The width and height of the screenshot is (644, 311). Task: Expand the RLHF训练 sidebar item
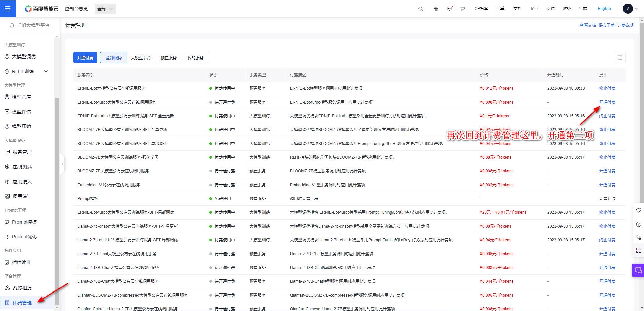click(x=46, y=71)
